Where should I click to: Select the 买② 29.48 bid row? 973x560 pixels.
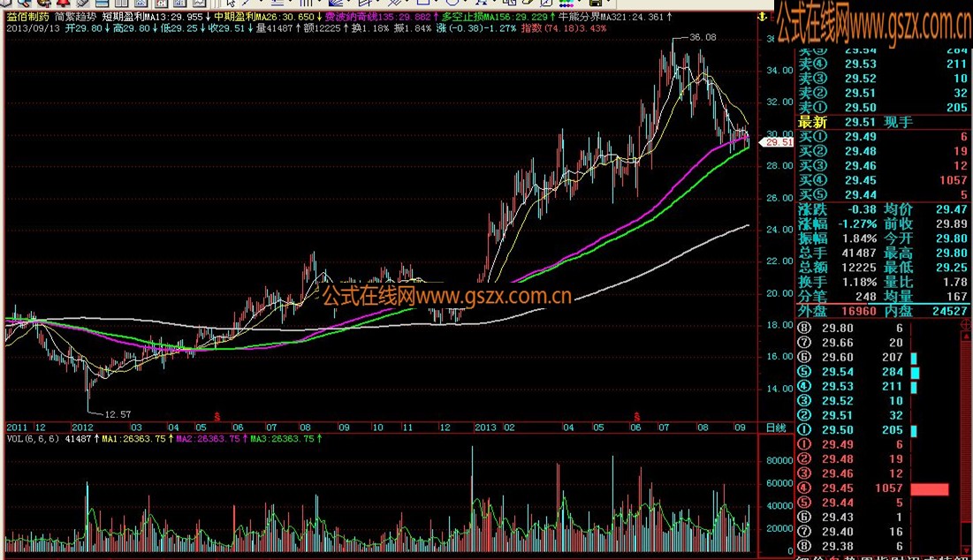(882, 151)
